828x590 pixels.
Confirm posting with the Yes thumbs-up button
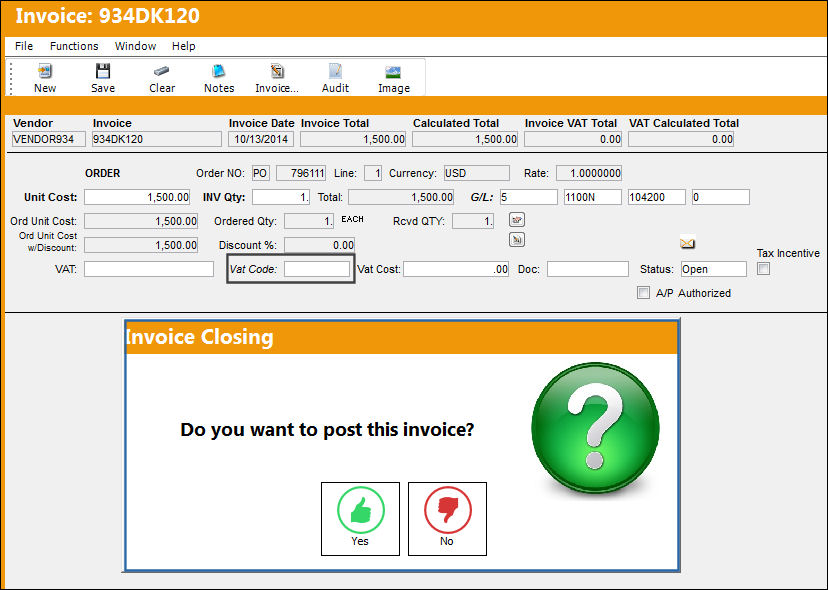click(360, 519)
